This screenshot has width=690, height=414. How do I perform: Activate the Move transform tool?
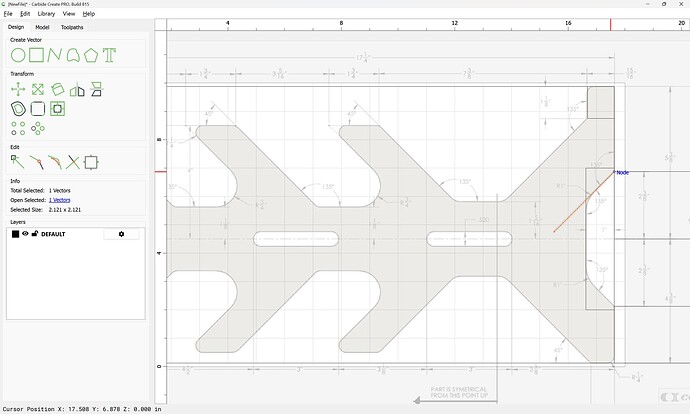(18, 89)
